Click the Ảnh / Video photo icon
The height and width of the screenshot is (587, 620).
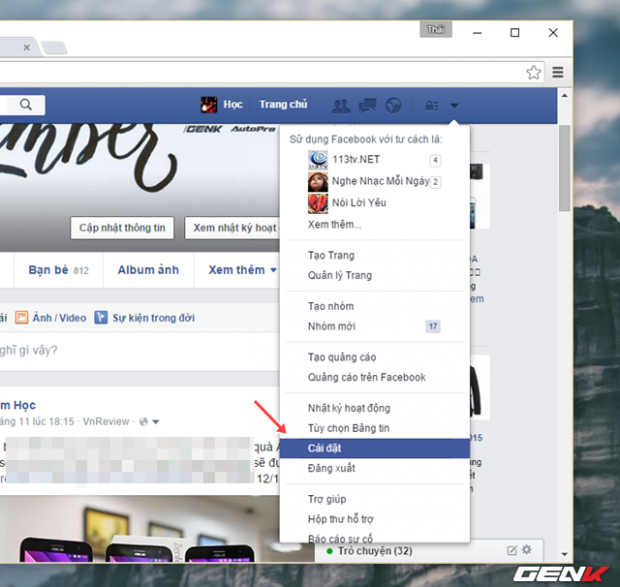click(22, 318)
